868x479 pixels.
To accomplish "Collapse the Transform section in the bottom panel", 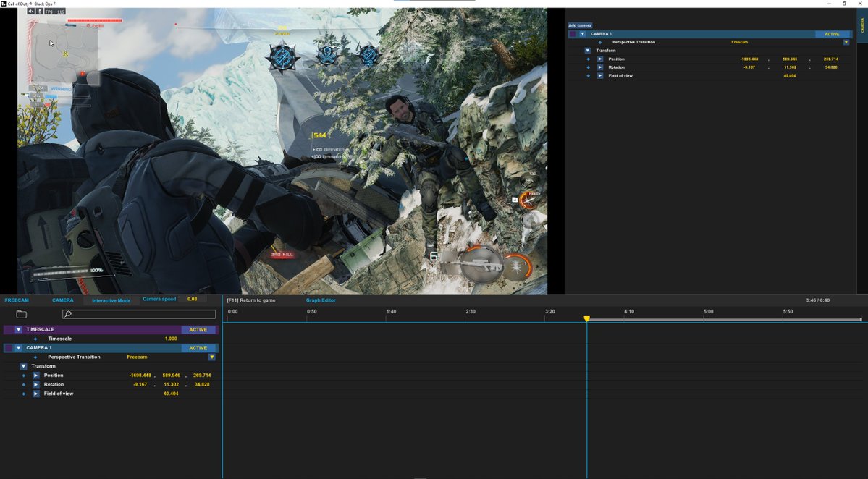I will click(23, 366).
